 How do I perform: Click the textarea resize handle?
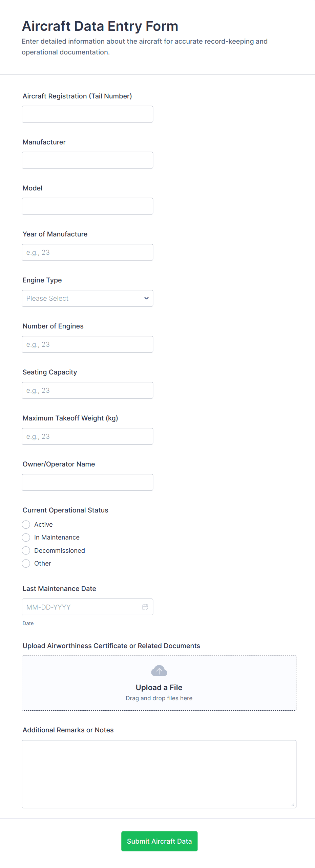[x=293, y=804]
